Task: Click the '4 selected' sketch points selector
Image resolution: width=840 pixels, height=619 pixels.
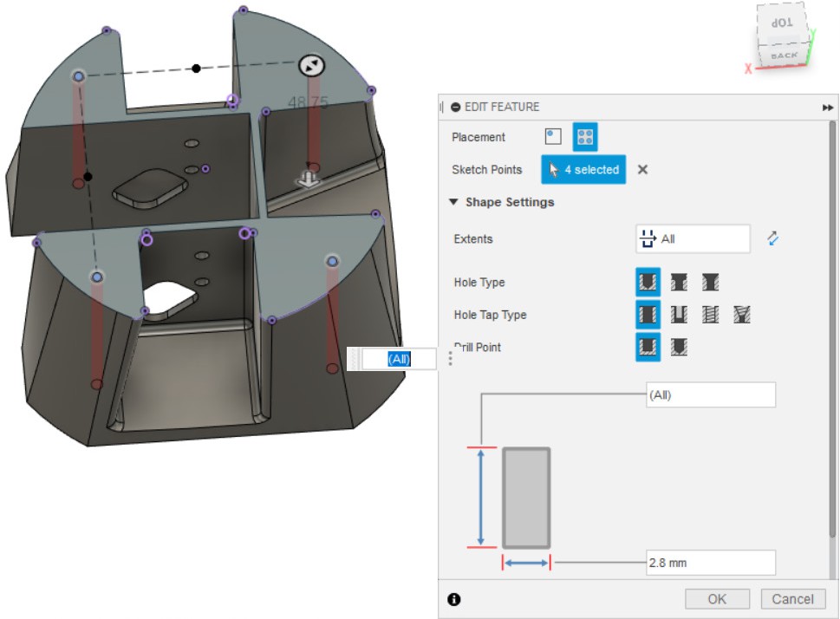Action: [x=585, y=170]
